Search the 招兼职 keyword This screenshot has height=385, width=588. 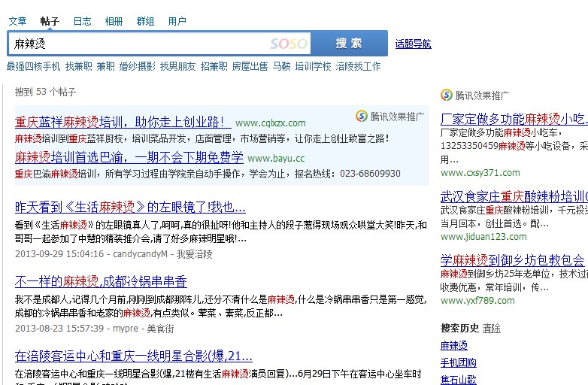214,66
